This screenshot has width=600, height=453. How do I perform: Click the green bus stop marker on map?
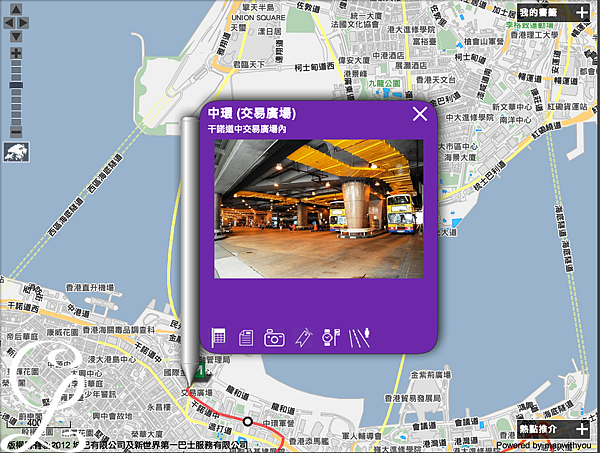point(200,371)
